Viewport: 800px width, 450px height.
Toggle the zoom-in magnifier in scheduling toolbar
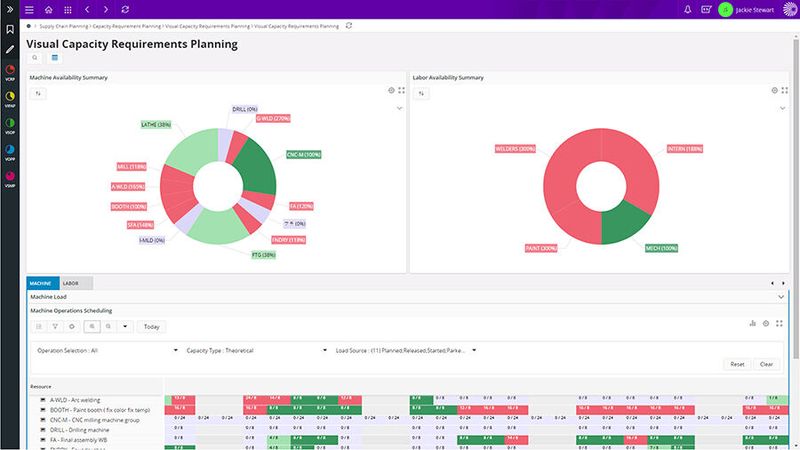point(91,326)
